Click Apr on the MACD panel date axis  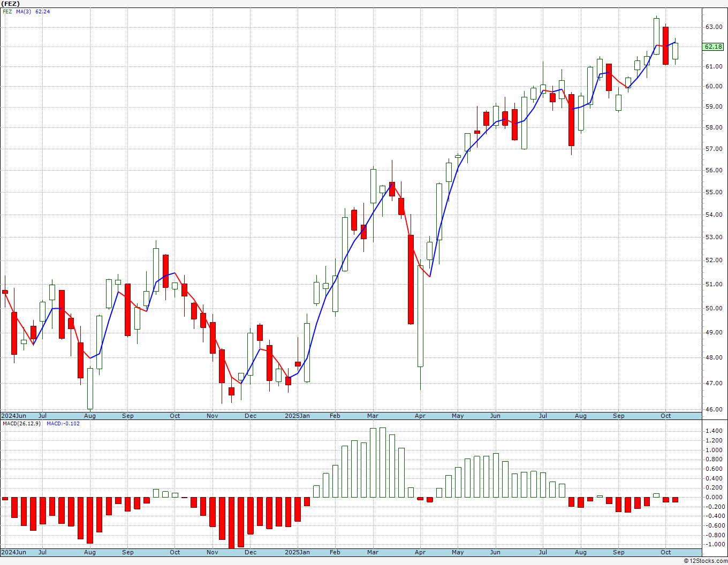pos(420,552)
